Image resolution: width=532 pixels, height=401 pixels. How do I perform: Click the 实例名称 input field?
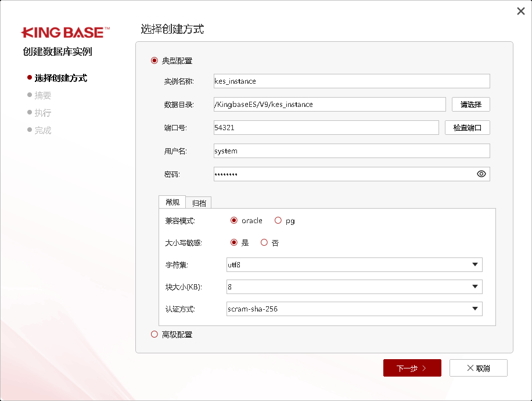351,81
